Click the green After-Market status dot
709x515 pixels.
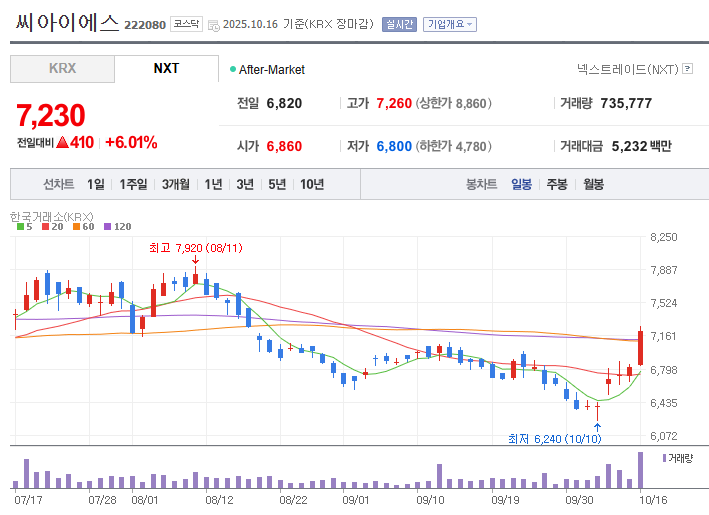click(x=232, y=70)
